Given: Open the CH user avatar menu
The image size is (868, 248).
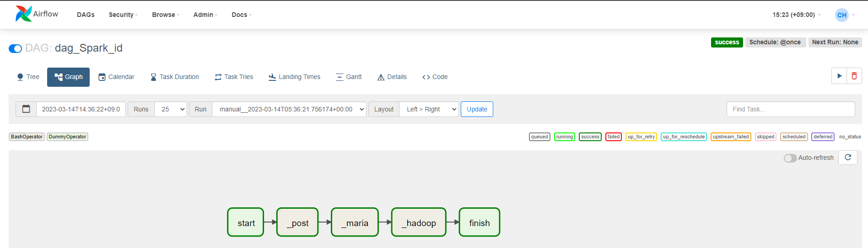Looking at the screenshot, I should click(845, 15).
